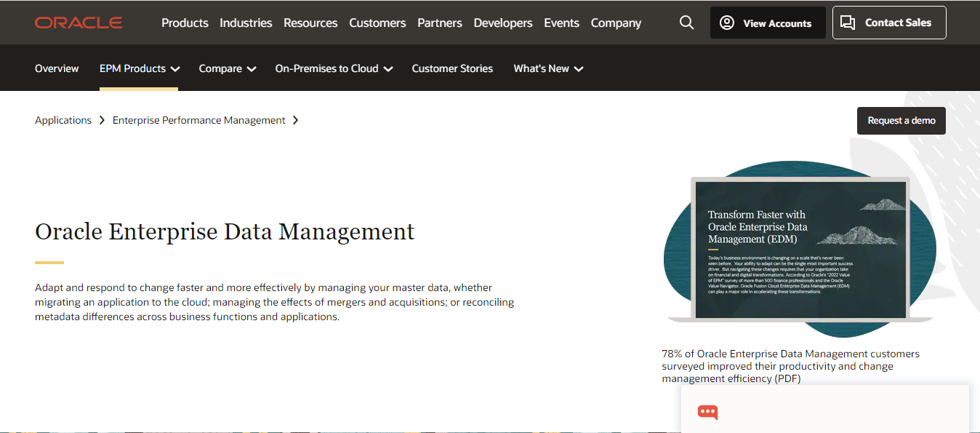Select Resources in the top navigation
The width and height of the screenshot is (980, 433).
point(310,23)
